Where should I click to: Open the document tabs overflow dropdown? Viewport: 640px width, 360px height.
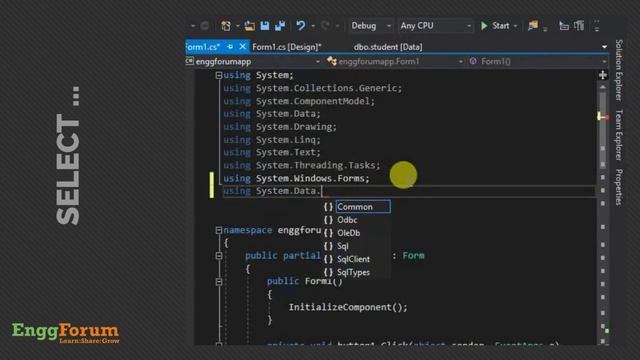[x=604, y=47]
